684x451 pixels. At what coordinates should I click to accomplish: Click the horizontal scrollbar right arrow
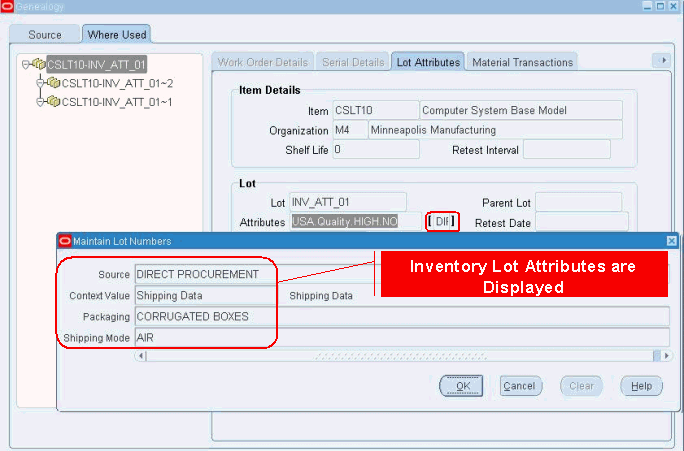pyautogui.click(x=666, y=355)
